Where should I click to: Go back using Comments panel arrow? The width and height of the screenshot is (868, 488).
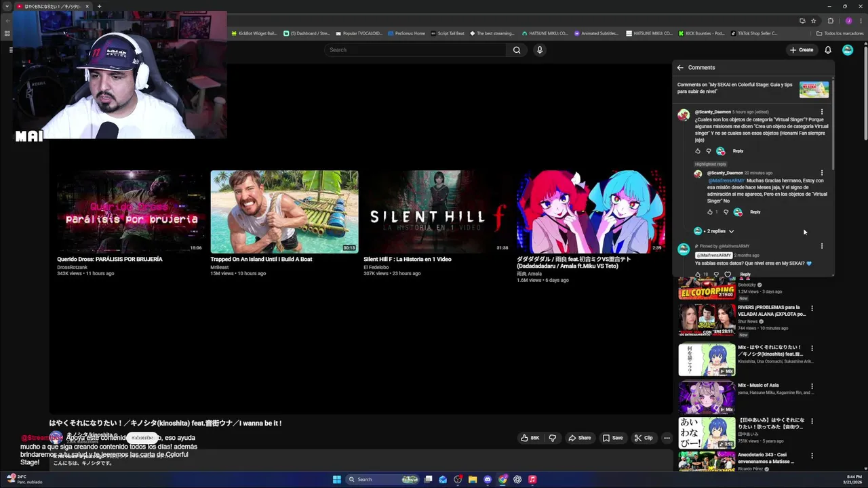pos(680,67)
